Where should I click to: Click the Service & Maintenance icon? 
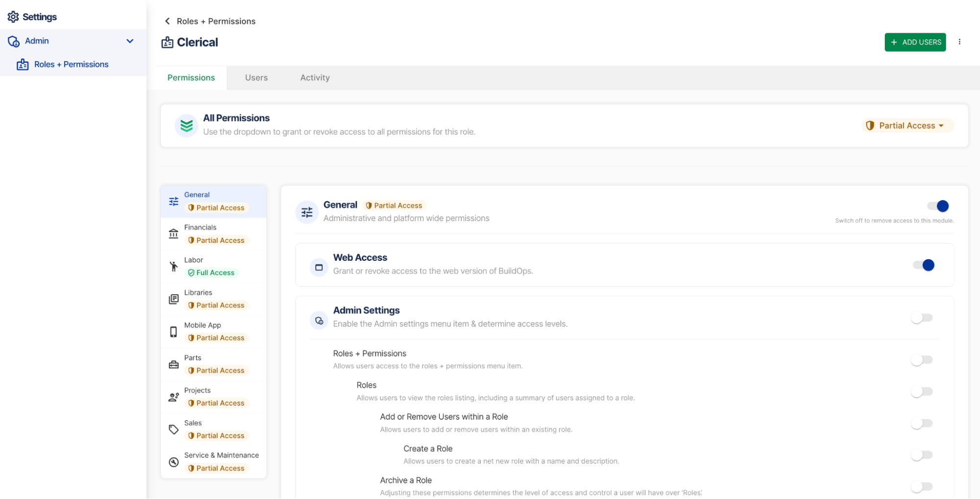(x=174, y=462)
